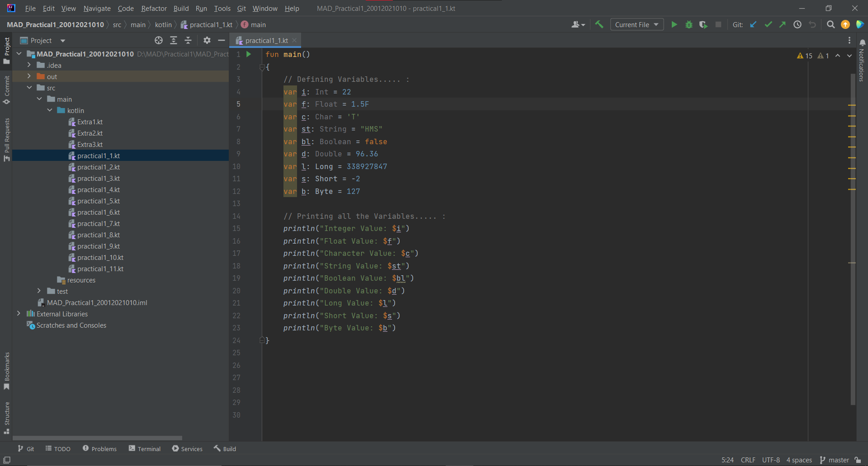Open Project view mode dropdown

click(x=63, y=41)
